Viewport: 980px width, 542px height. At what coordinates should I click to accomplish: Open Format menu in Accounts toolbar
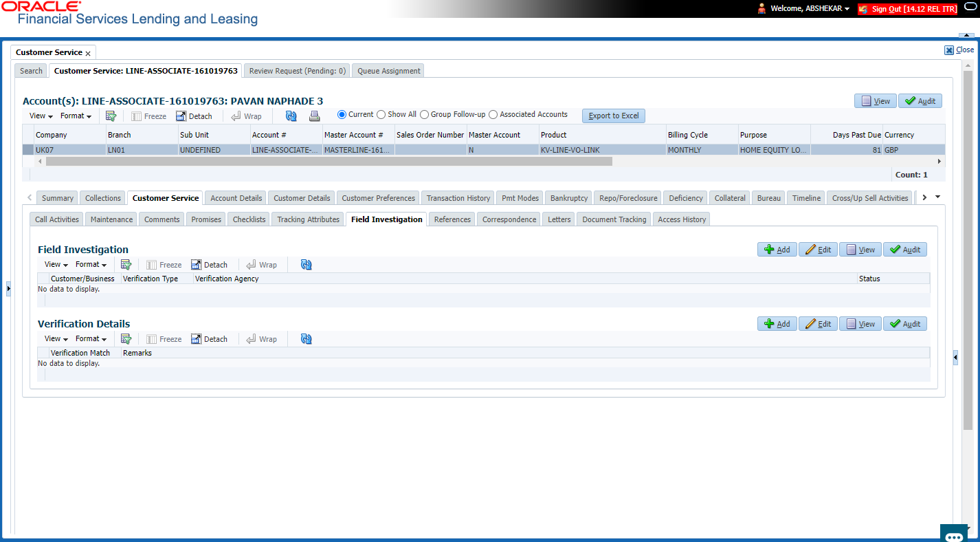76,116
